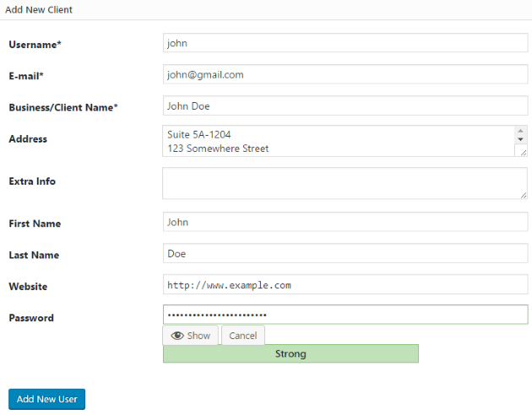This screenshot has height=415, width=532.
Task: Click the empty Extra Info text area
Action: click(345, 183)
